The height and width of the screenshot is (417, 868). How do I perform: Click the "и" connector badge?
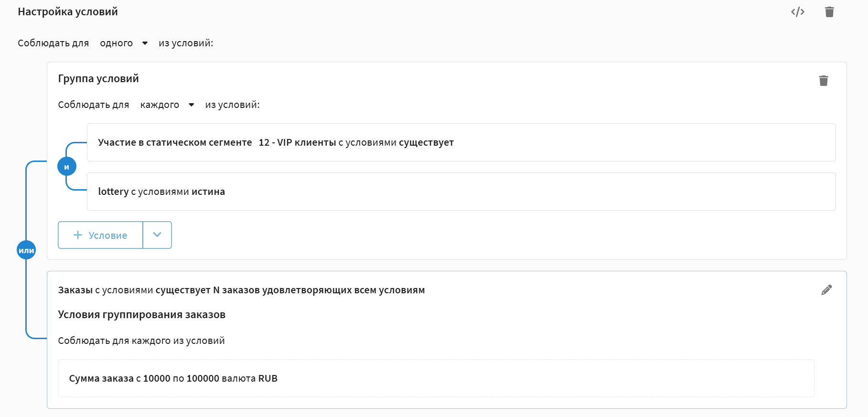pos(66,167)
